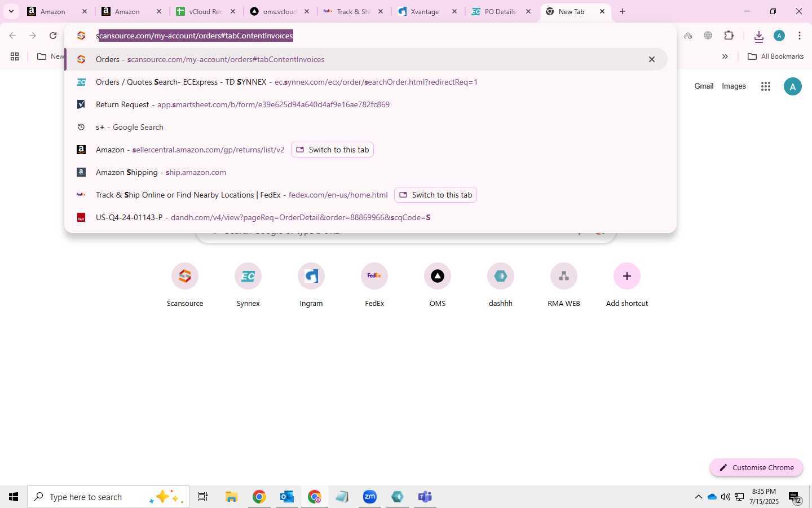Open the volume control in system tray
This screenshot has height=508, width=812.
[x=725, y=497]
